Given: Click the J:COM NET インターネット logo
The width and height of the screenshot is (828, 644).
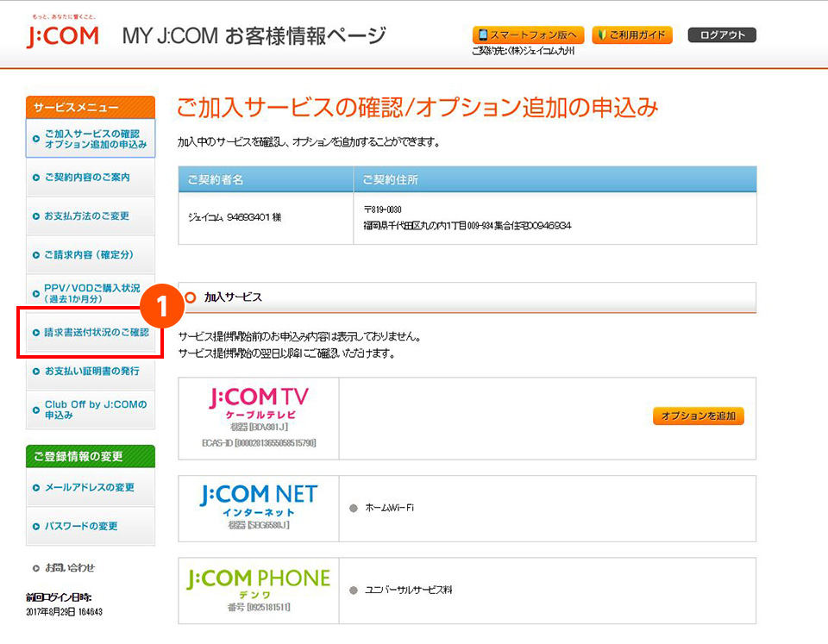Looking at the screenshot, I should click(259, 500).
